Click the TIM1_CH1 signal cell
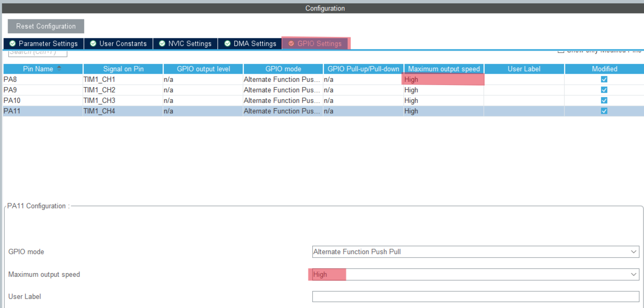The image size is (644, 308). (x=123, y=79)
